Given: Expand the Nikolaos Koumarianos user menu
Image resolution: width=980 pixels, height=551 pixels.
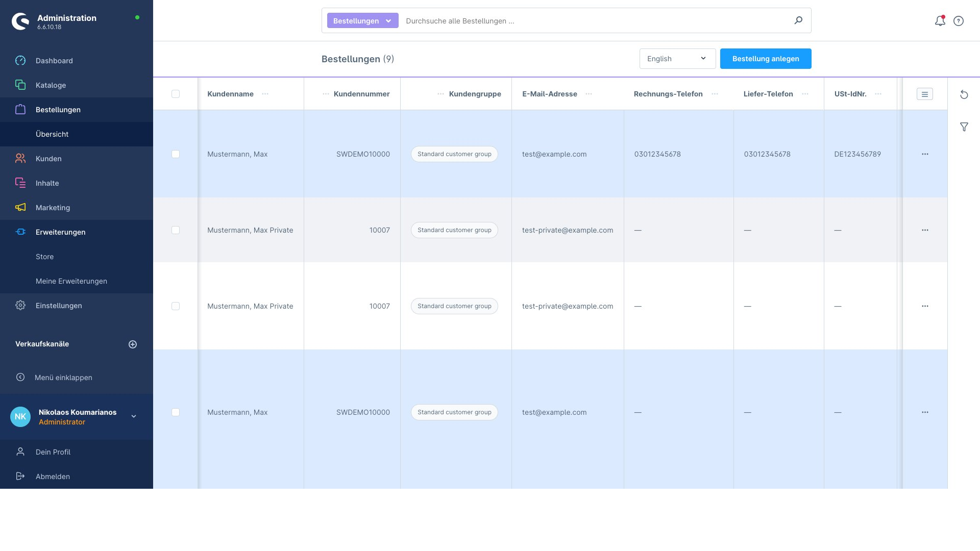Looking at the screenshot, I should click(x=134, y=416).
